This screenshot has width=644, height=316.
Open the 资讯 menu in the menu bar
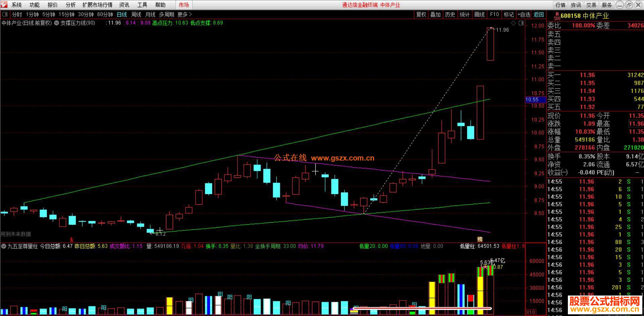(x=124, y=5)
